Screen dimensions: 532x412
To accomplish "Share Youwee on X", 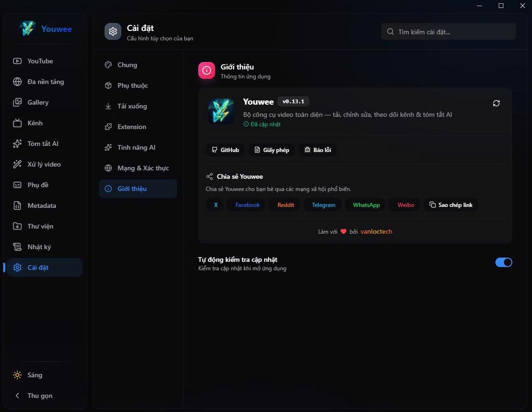I will pos(216,205).
